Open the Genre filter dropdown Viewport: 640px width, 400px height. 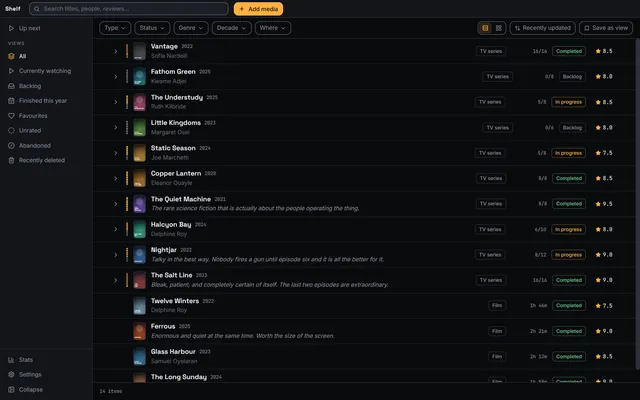click(191, 28)
